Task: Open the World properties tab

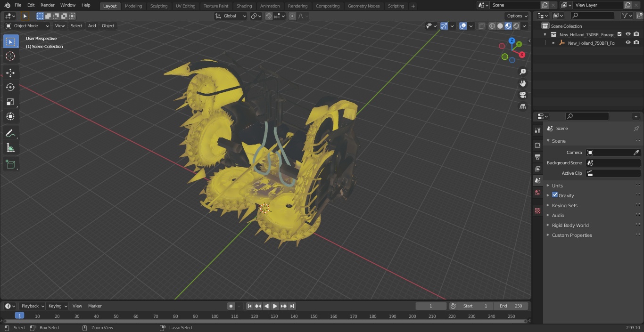Action: point(537,192)
